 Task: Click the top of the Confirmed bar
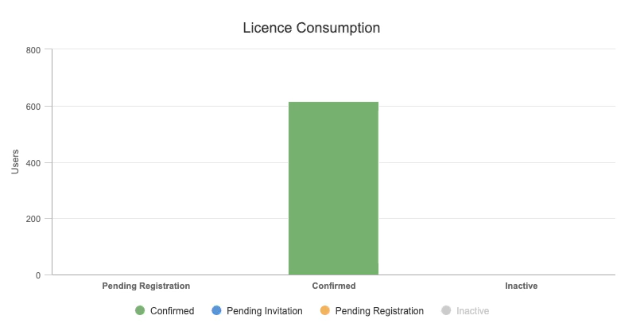(x=333, y=103)
